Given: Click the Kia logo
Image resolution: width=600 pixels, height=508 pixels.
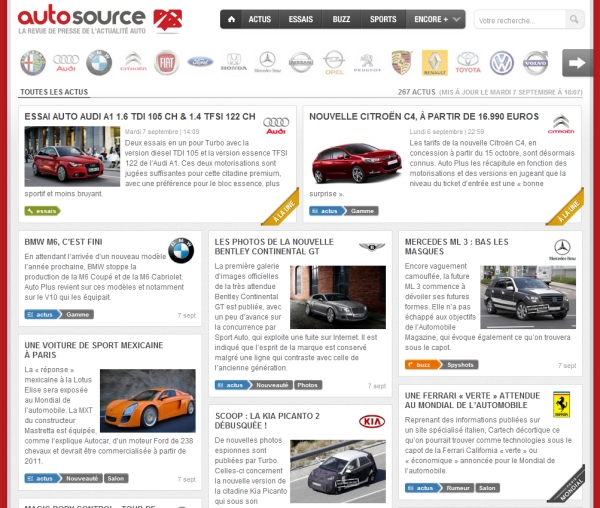Looking at the screenshot, I should (x=372, y=422).
